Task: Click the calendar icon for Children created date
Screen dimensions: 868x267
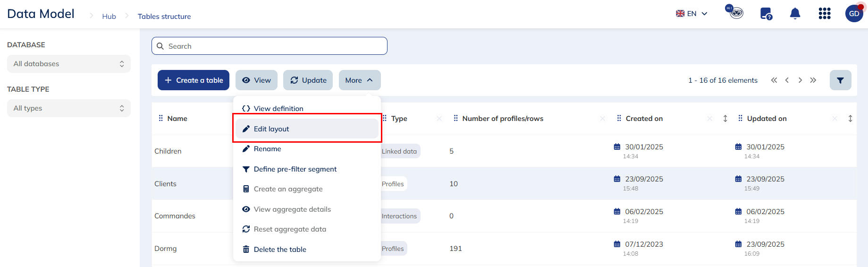Action: click(x=617, y=147)
